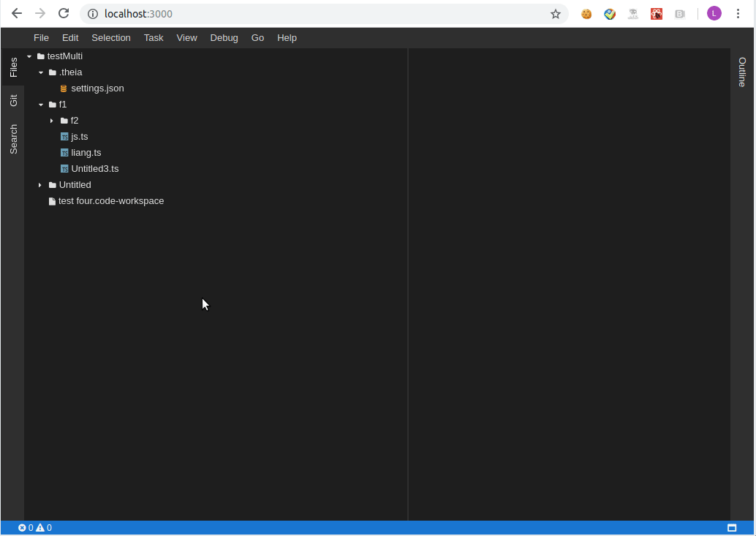Screen dimensions: 756x536
Task: Expand the f2 folder
Action: point(51,120)
